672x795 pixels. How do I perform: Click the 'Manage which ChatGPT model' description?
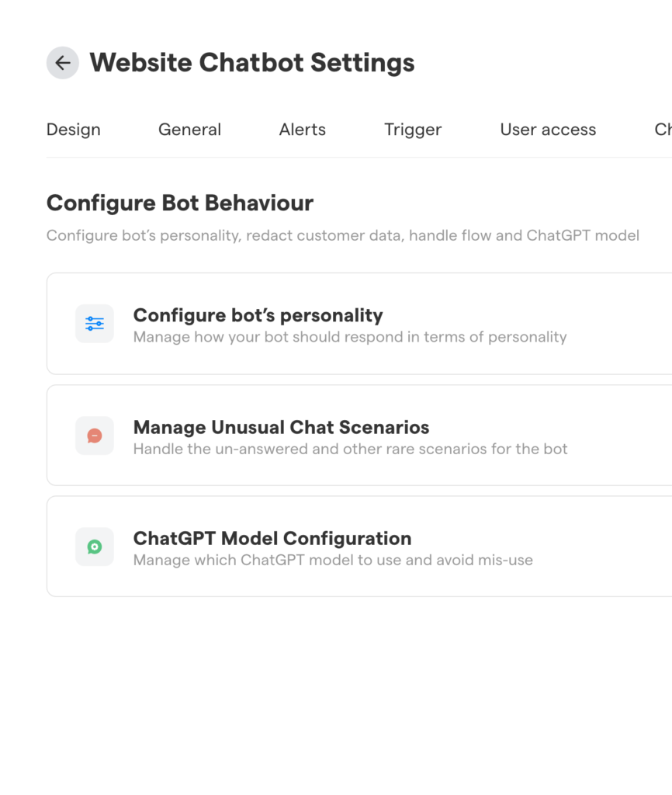[333, 560]
